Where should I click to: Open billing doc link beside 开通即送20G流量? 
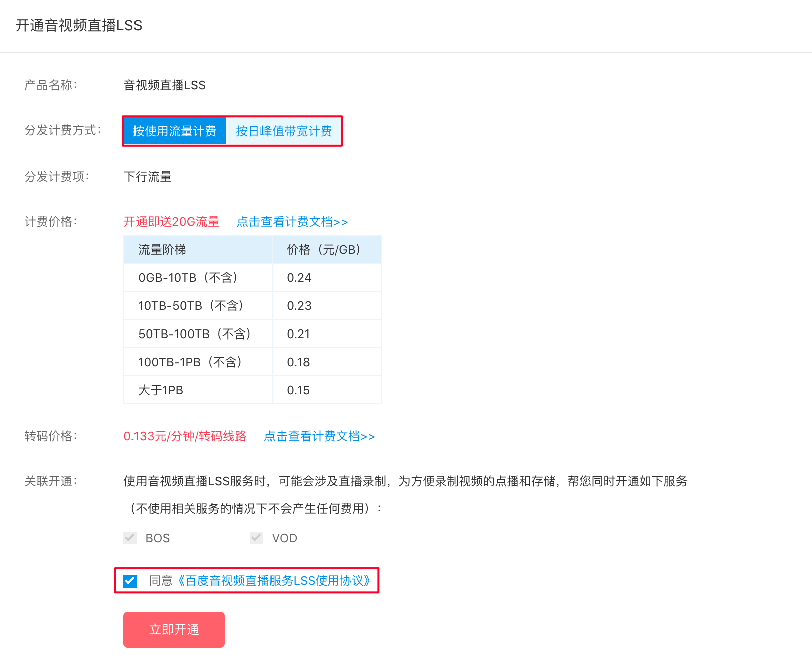tap(292, 222)
